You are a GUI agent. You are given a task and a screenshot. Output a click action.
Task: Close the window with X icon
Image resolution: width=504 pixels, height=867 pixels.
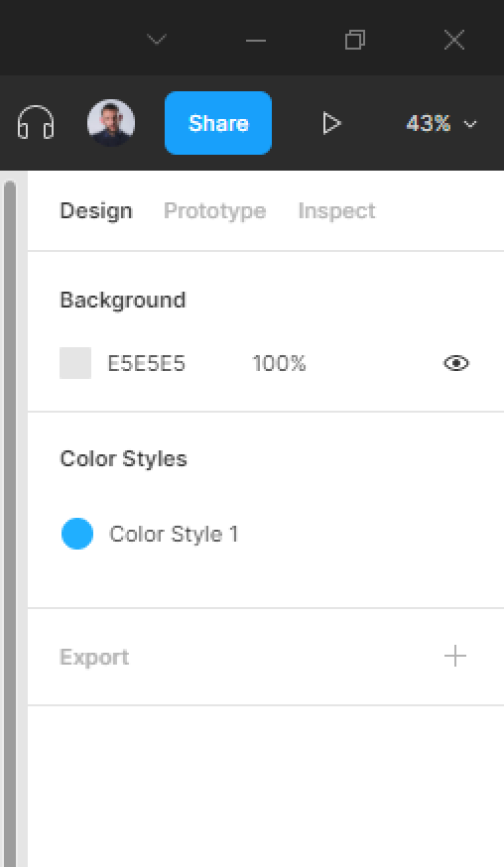[x=454, y=40]
